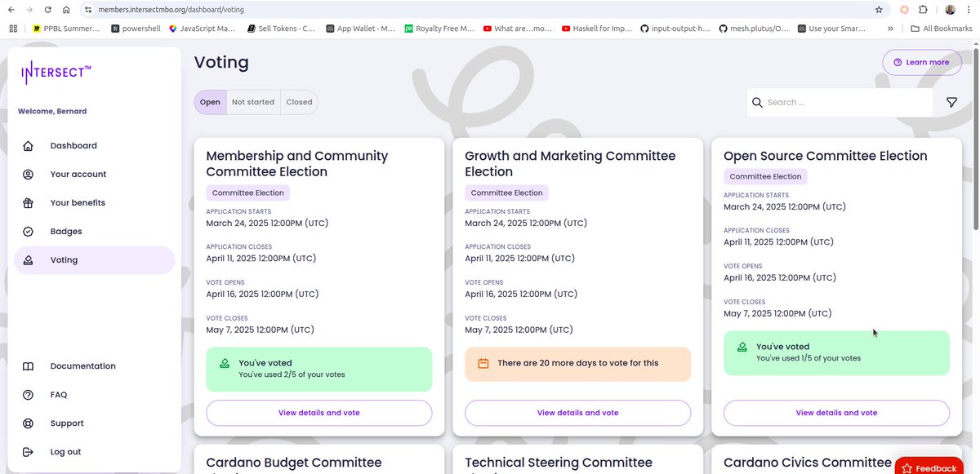Screen dimensions: 980x474
Task: Switch to the Closed tab
Action: 299,102
